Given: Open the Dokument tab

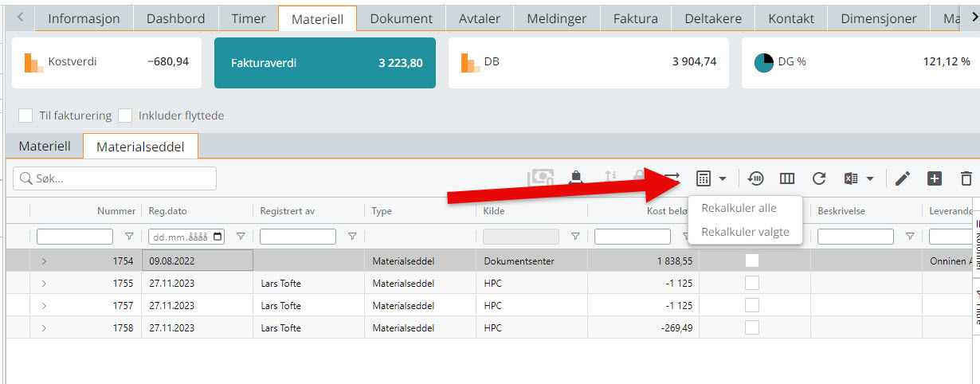Looking at the screenshot, I should pos(402,18).
